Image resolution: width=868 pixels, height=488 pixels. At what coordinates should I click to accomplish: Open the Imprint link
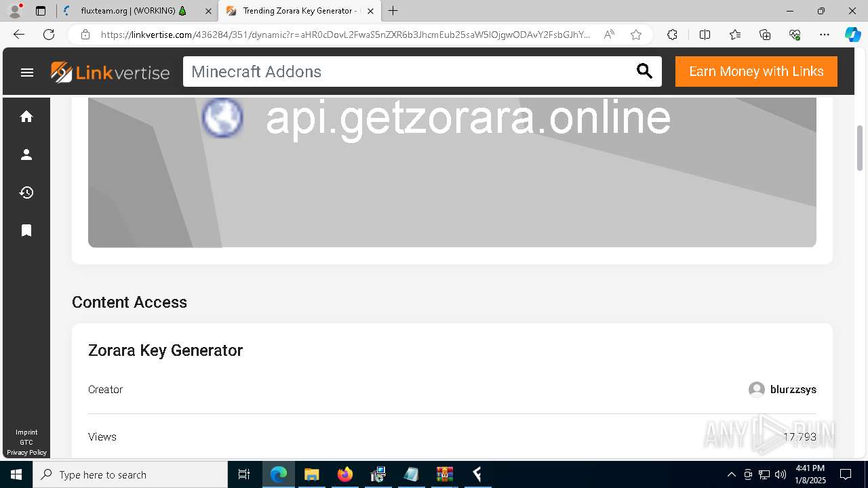(26, 432)
